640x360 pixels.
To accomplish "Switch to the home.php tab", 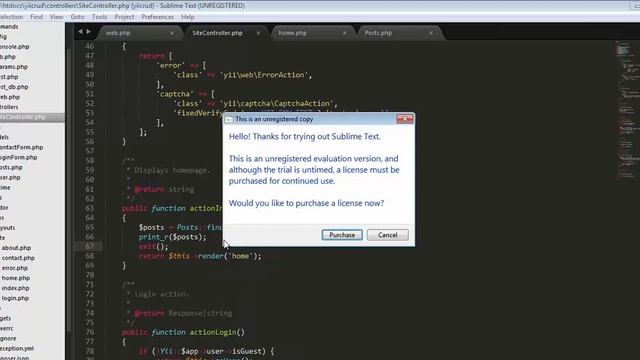I will 292,33.
